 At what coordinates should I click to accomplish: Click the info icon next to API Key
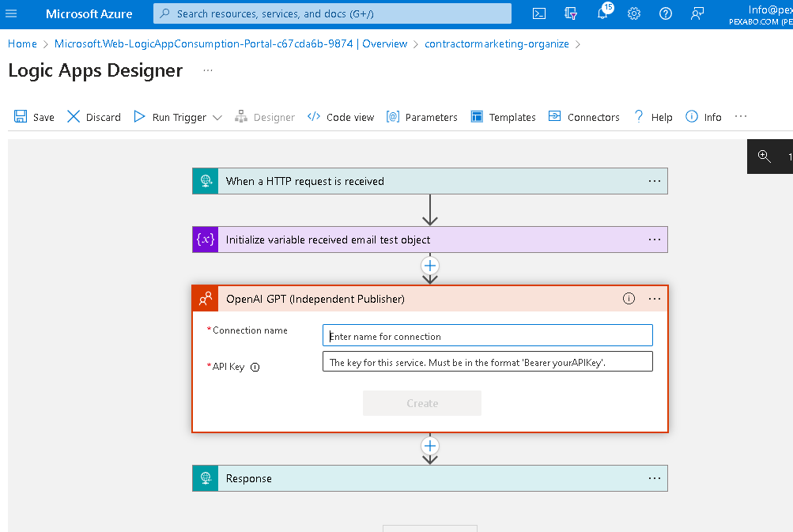tap(255, 367)
